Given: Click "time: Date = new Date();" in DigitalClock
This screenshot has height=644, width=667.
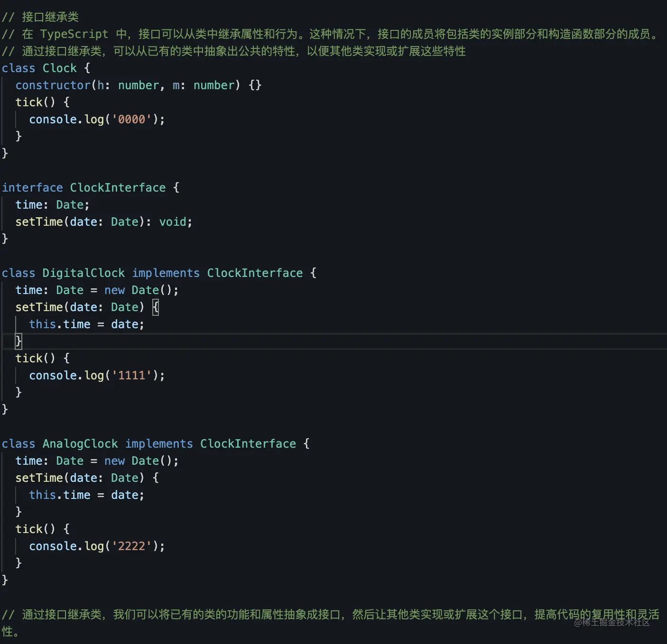Looking at the screenshot, I should pyautogui.click(x=97, y=290).
